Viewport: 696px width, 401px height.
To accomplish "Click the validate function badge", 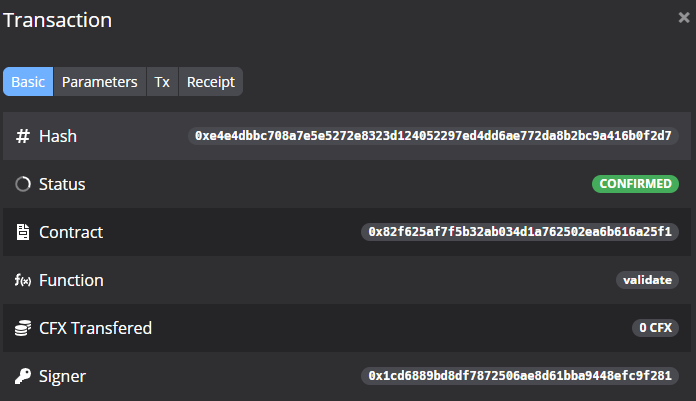I will pyautogui.click(x=647, y=280).
